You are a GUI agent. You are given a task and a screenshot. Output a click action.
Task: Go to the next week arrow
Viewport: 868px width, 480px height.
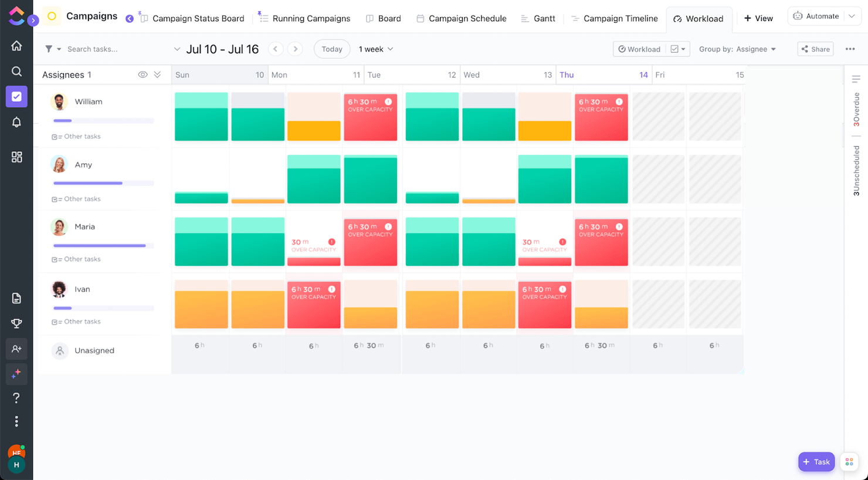click(x=296, y=49)
